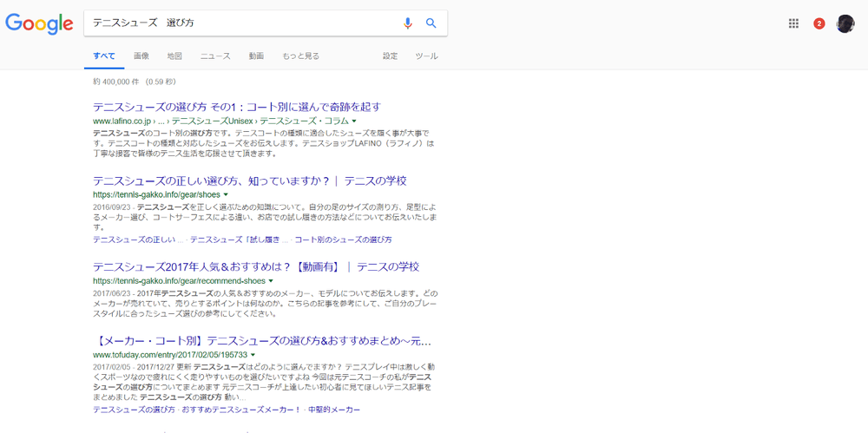Screen dimensions: 868x433
Task: Expand dropdown arrow next to recommend-shoes URL
Action: tap(271, 281)
